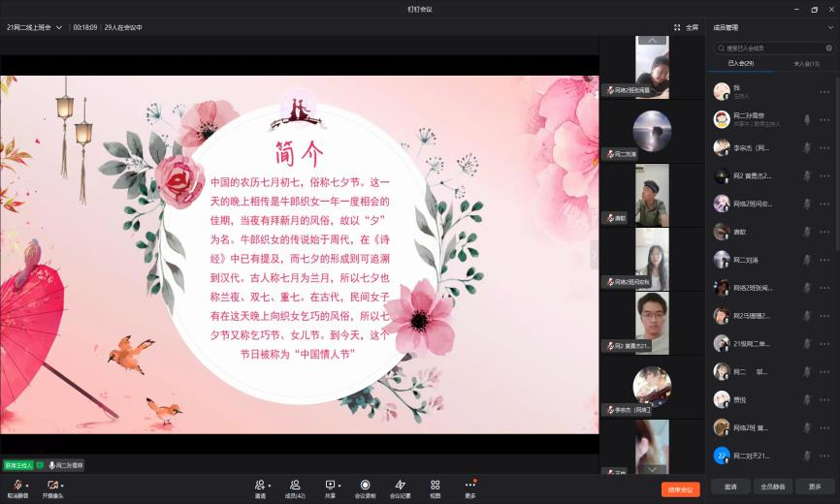Open more options for member 唐歌
840x504 pixels.
(x=824, y=232)
